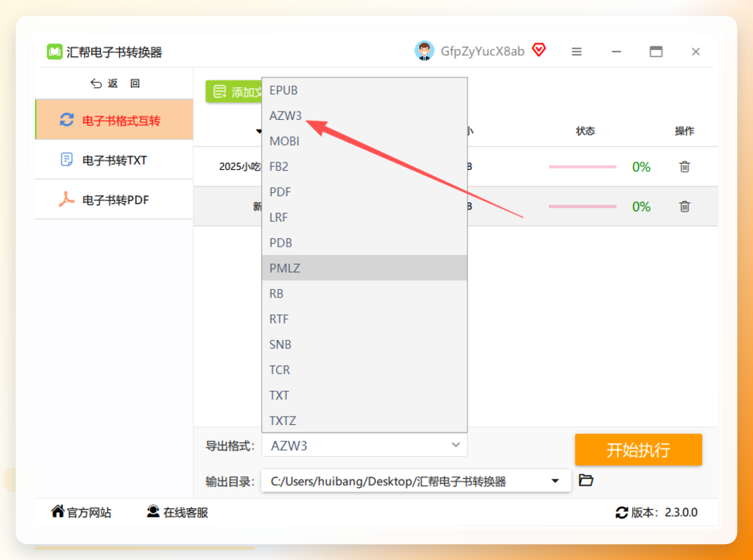Select the 2025小吃 file name cell
The image size is (753, 560).
coord(240,166)
